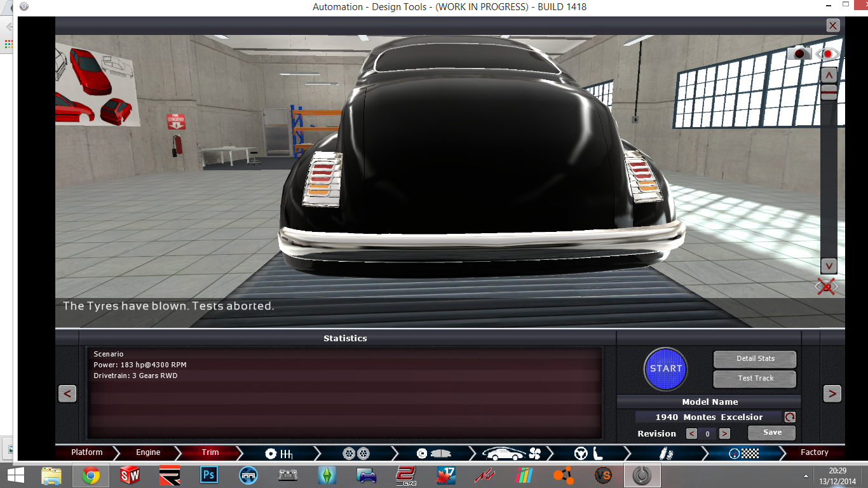The image size is (868, 488).
Task: Click the Power: 183 hp@4300 RPM statistic
Action: click(x=140, y=365)
